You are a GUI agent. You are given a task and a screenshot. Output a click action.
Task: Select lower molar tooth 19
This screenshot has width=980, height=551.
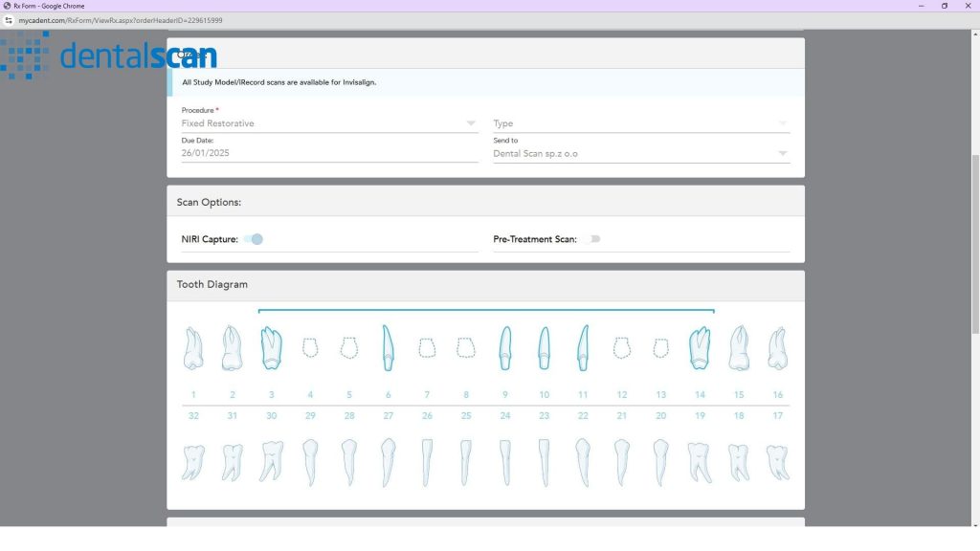700,462
